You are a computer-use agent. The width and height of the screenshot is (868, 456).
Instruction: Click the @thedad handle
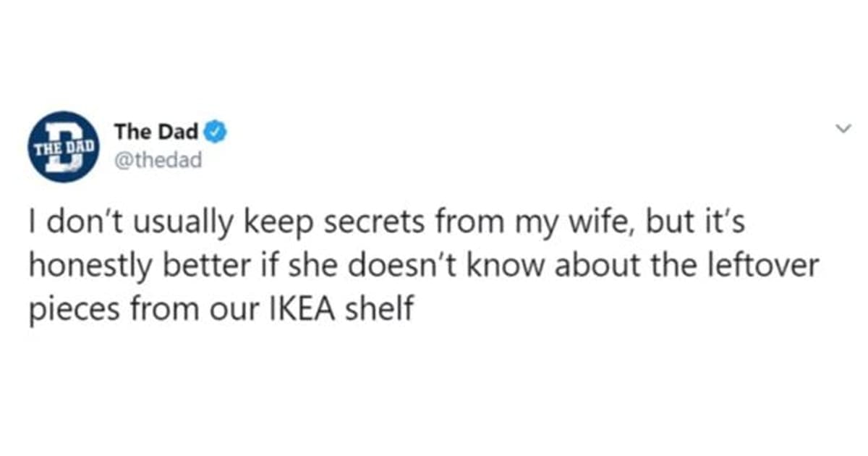[158, 159]
